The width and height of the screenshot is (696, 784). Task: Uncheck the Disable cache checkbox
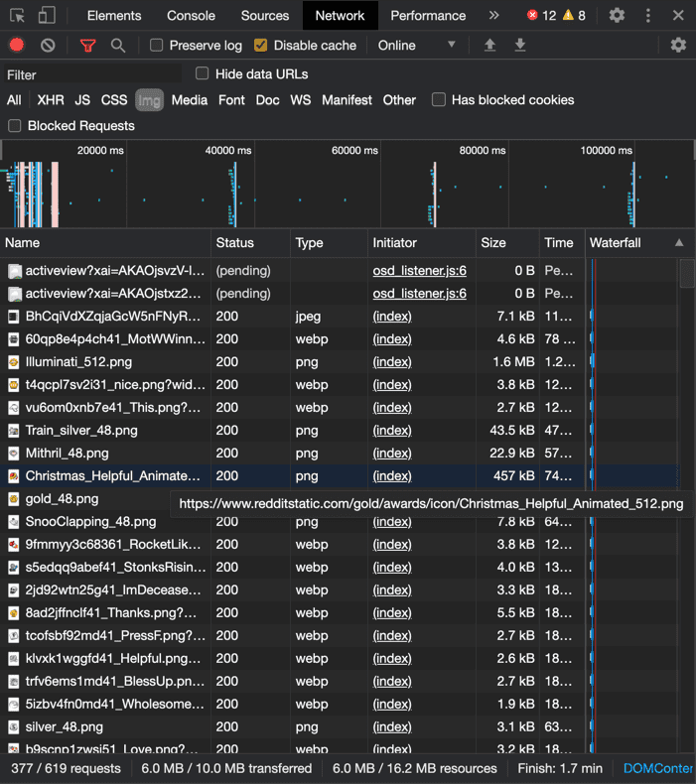coord(261,46)
